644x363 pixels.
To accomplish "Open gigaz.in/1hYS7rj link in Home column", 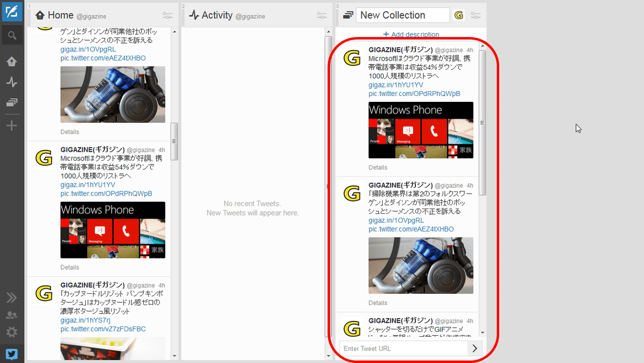I will click(x=86, y=320).
